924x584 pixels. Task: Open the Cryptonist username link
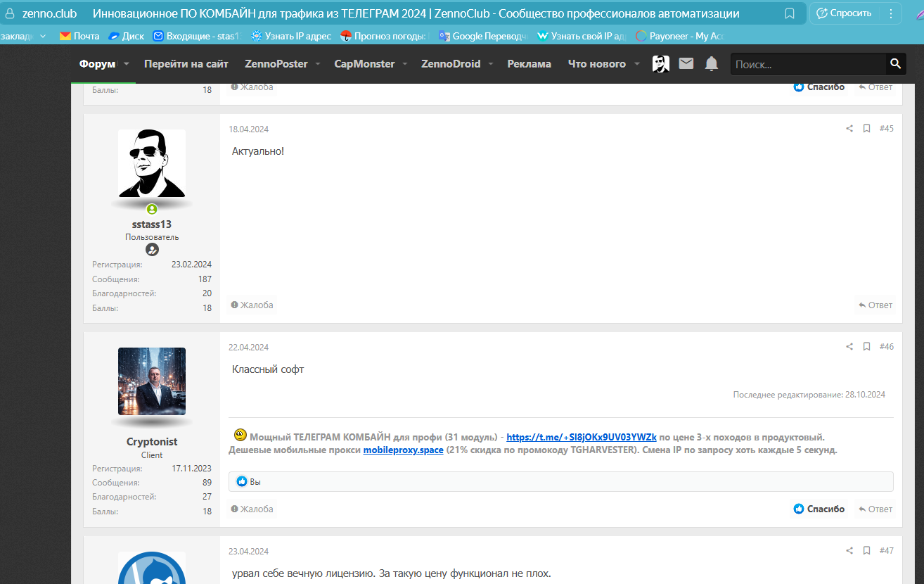point(152,442)
